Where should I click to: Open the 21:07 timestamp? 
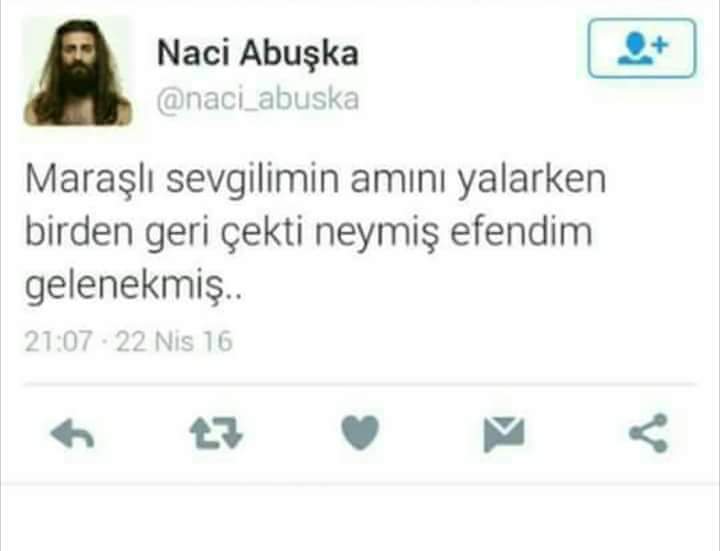point(58,342)
